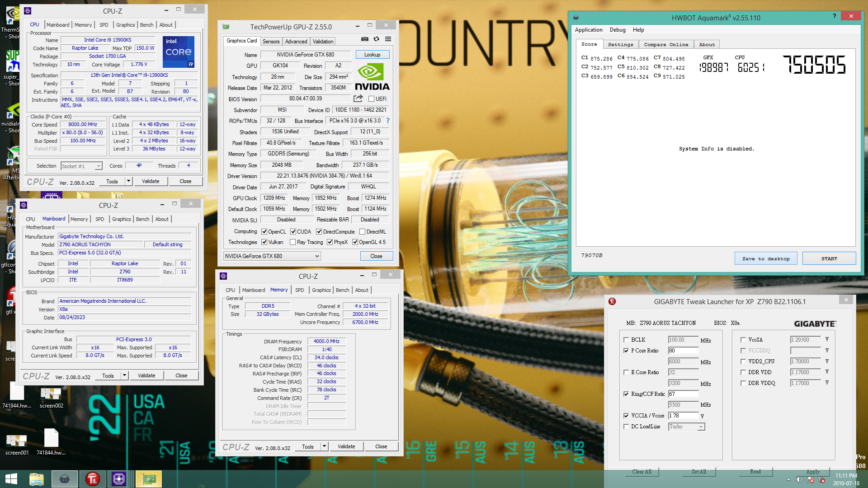Click the START button in Aquamark
This screenshot has height=488, width=868.
tap(829, 258)
